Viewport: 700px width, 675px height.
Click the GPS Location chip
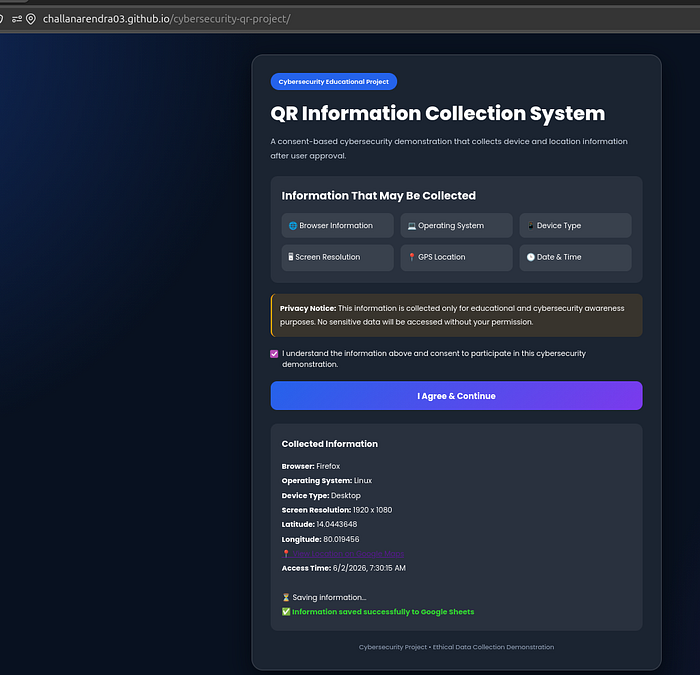pos(456,257)
